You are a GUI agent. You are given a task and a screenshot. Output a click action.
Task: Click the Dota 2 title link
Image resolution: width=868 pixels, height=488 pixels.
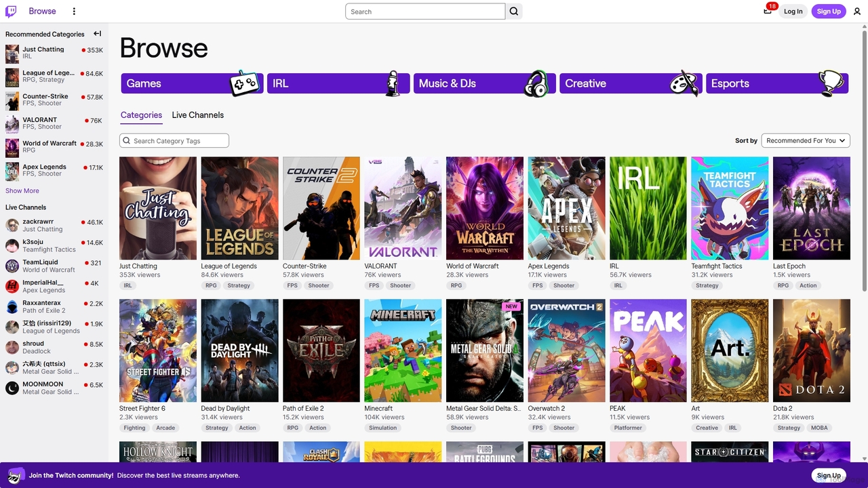tap(783, 408)
